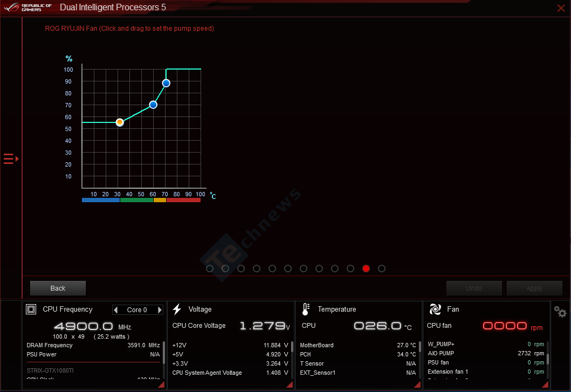The width and height of the screenshot is (571, 392).
Task: Click the +5V voltage row
Action: tap(230, 354)
